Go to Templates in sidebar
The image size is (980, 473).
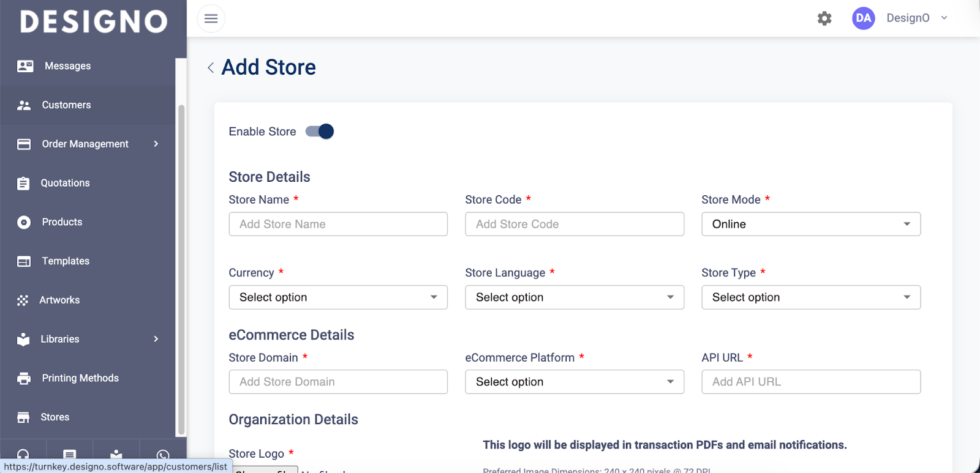point(66,261)
